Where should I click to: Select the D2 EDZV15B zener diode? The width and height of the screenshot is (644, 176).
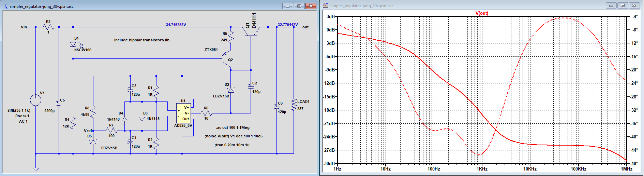pos(230,90)
